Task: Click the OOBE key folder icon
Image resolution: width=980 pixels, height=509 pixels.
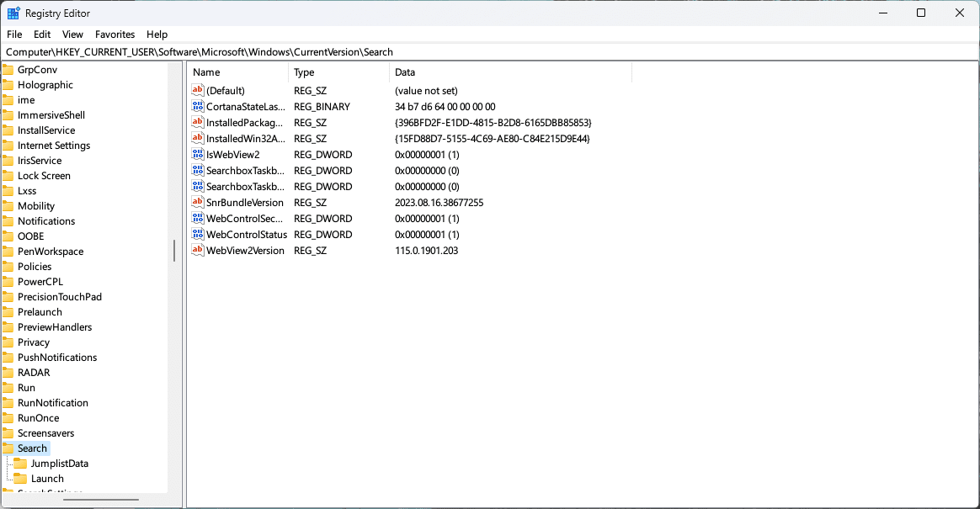Action: tap(8, 236)
